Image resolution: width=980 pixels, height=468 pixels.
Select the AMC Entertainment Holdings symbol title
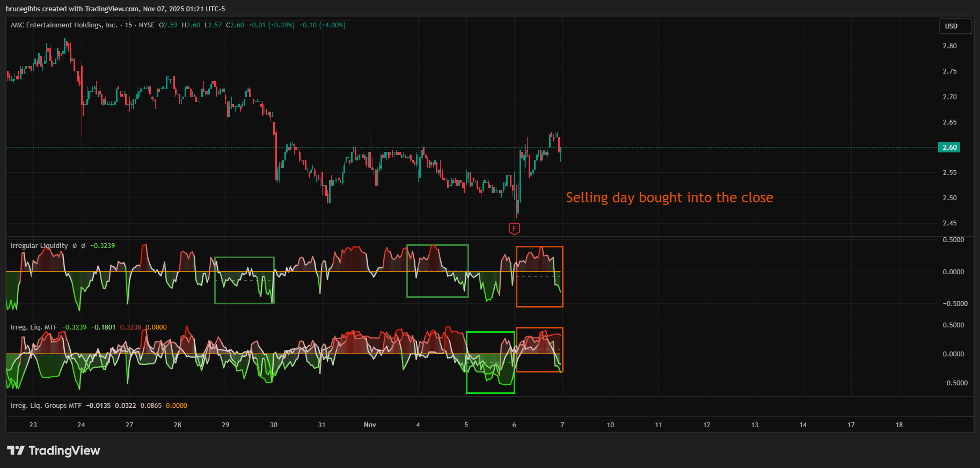coord(64,25)
